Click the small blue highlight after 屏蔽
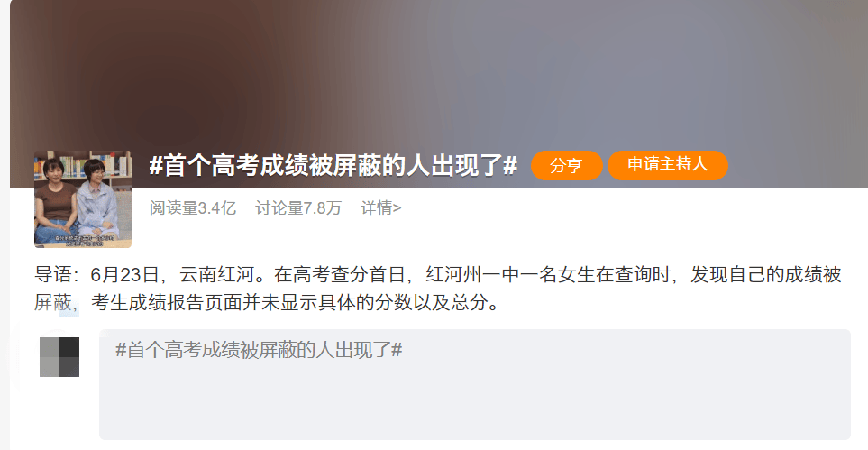 coord(69,310)
